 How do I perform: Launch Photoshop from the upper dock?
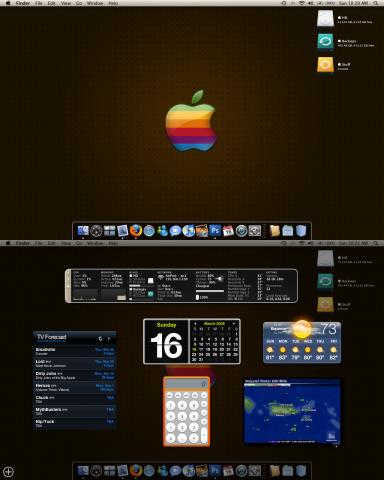coord(215,231)
